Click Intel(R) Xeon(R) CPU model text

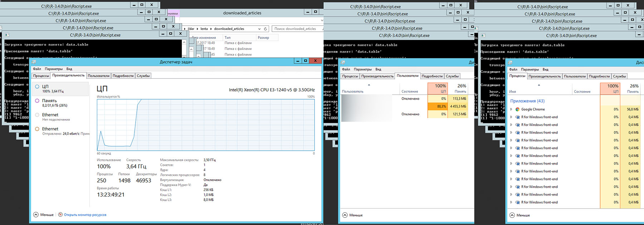[272, 90]
